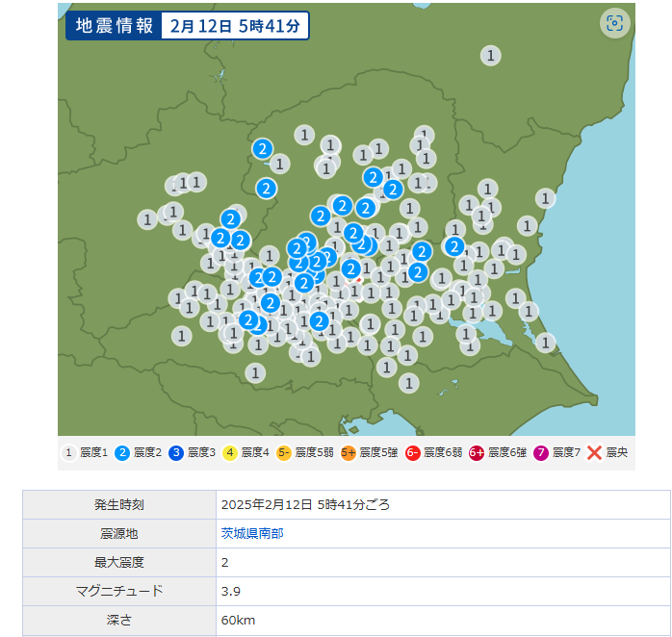Click the dark blue 震度3 legend icon
672x637 pixels.
(176, 451)
